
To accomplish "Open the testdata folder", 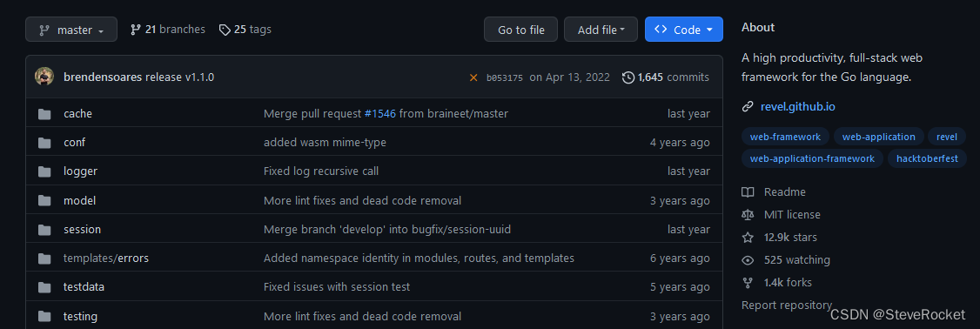I will (84, 287).
